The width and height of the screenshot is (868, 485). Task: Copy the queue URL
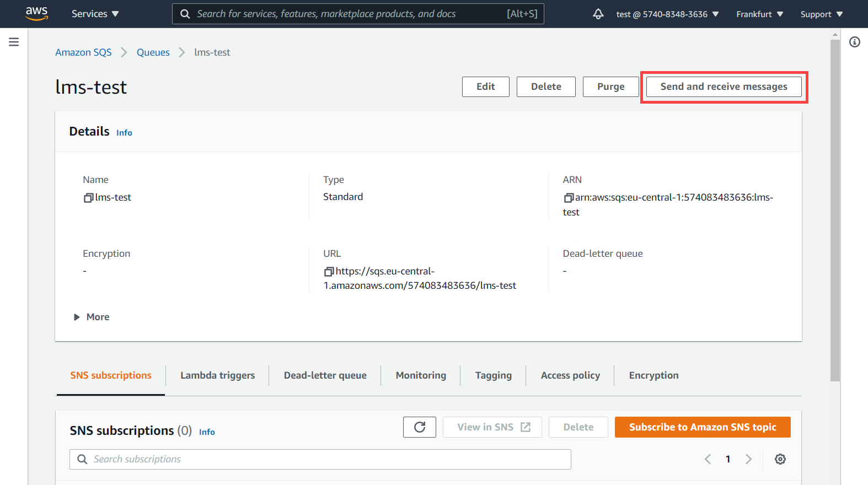[329, 272]
